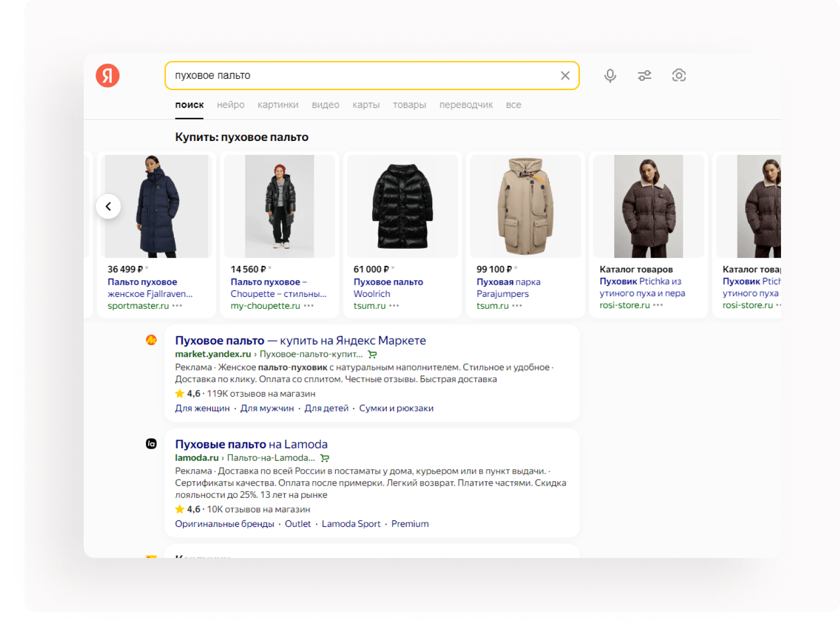Viewport: 840px width, 633px height.
Task: Visit my-choupette.ru source link
Action: pos(265,306)
